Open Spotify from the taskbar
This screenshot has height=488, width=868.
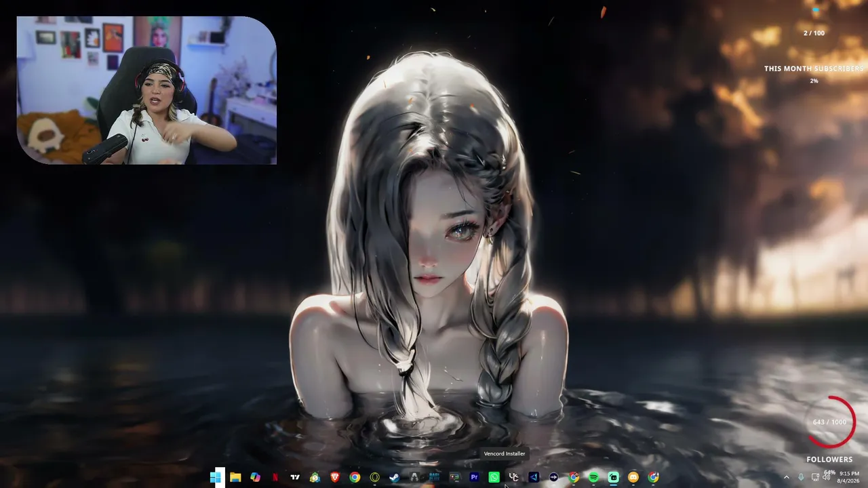tap(593, 477)
